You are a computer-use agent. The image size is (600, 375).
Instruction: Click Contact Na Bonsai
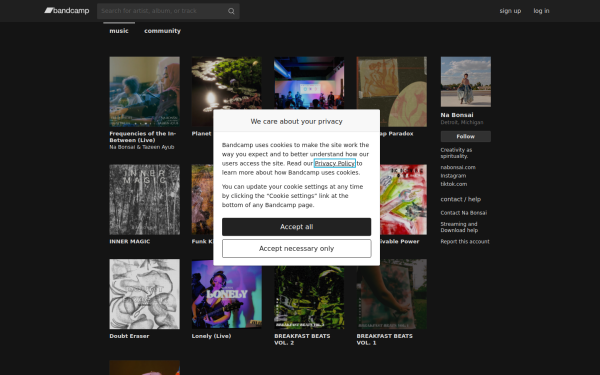[463, 213]
